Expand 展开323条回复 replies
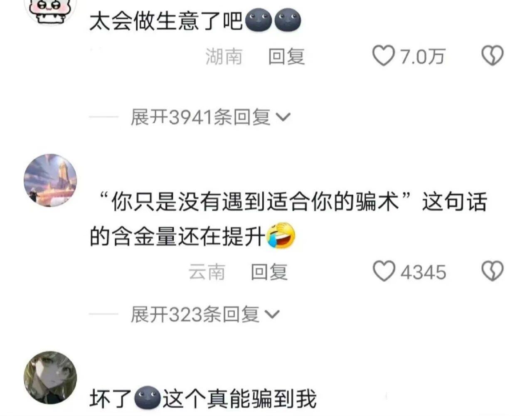Viewport: 532px width, 416px height. 205,314
